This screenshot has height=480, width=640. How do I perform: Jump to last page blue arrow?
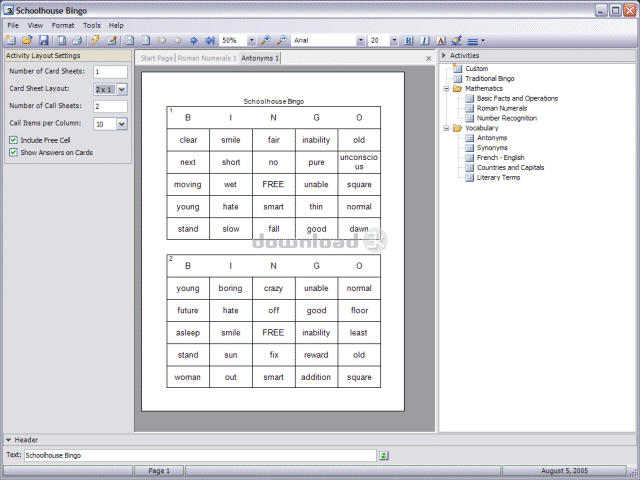point(210,40)
